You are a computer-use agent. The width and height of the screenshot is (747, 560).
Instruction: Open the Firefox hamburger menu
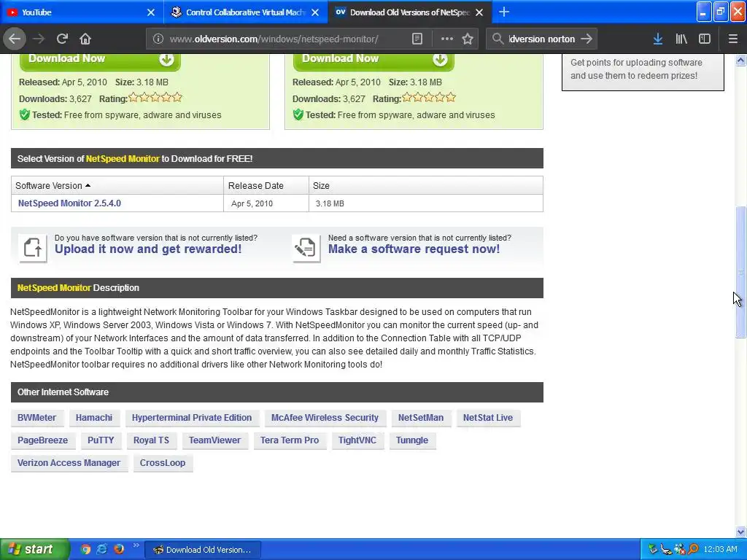coord(732,39)
